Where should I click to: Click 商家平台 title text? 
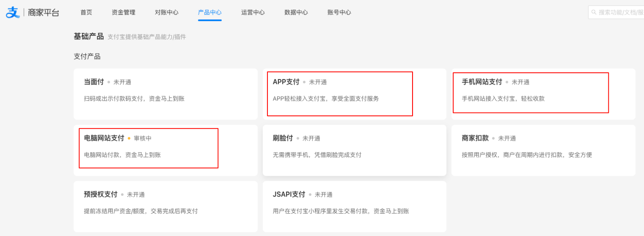[44, 12]
